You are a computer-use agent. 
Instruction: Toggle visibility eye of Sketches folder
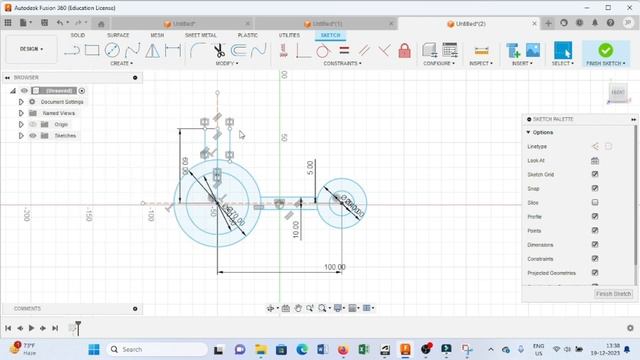(x=33, y=136)
